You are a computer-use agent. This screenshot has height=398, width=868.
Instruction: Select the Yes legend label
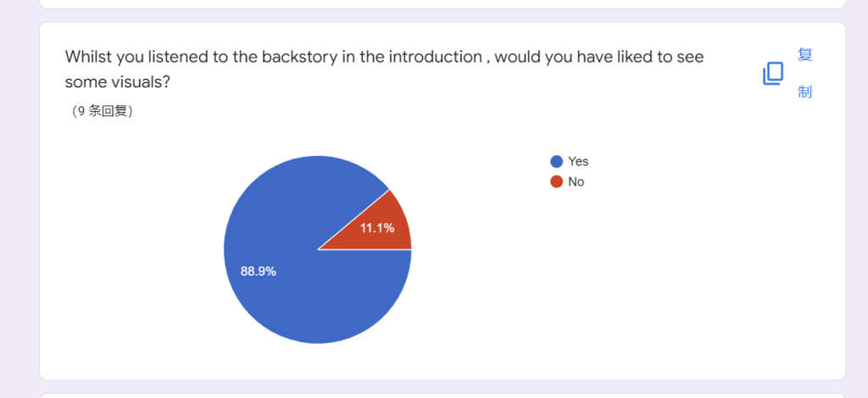coord(578,161)
